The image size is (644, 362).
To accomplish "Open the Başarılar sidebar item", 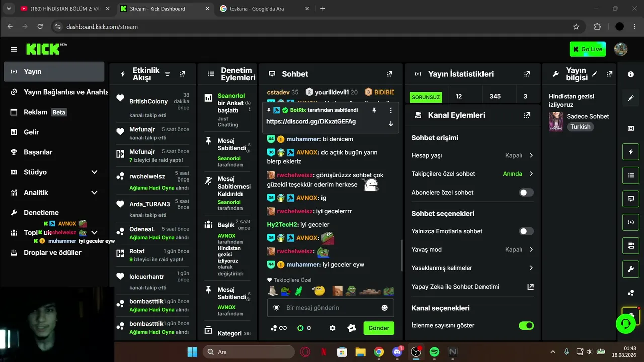I will pyautogui.click(x=54, y=152).
